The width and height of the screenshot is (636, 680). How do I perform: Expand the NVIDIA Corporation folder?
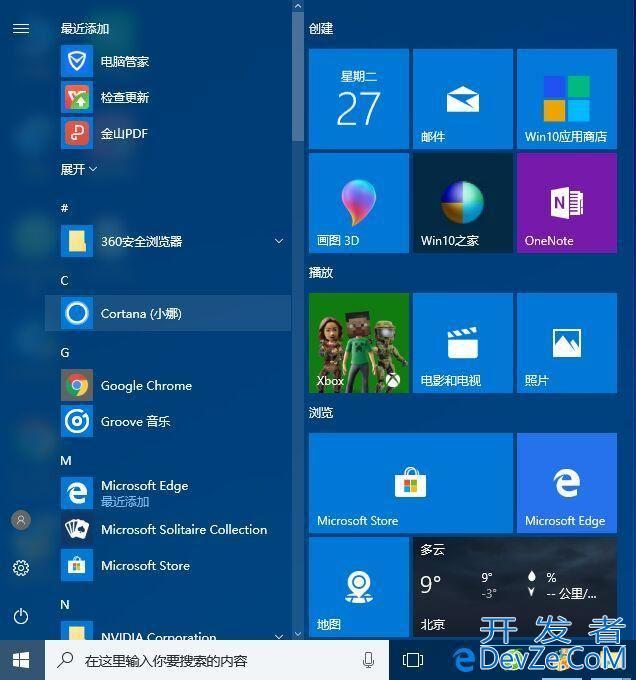[x=168, y=631]
